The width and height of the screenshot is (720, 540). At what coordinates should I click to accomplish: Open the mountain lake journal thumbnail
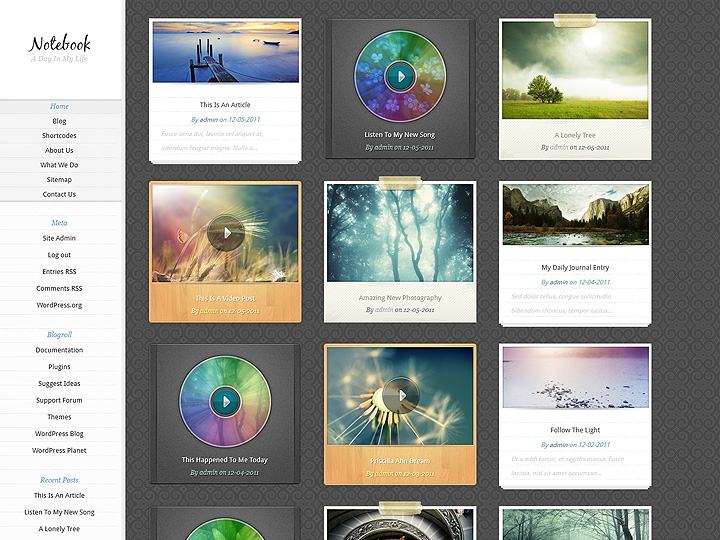point(576,214)
